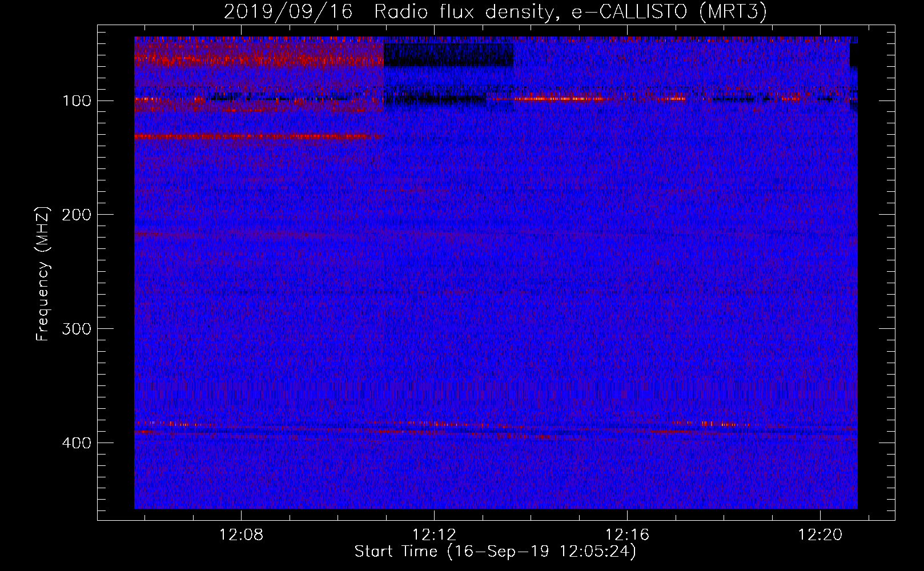Click the 12:20 time tick label
Image resolution: width=924 pixels, height=571 pixels.
(x=821, y=535)
